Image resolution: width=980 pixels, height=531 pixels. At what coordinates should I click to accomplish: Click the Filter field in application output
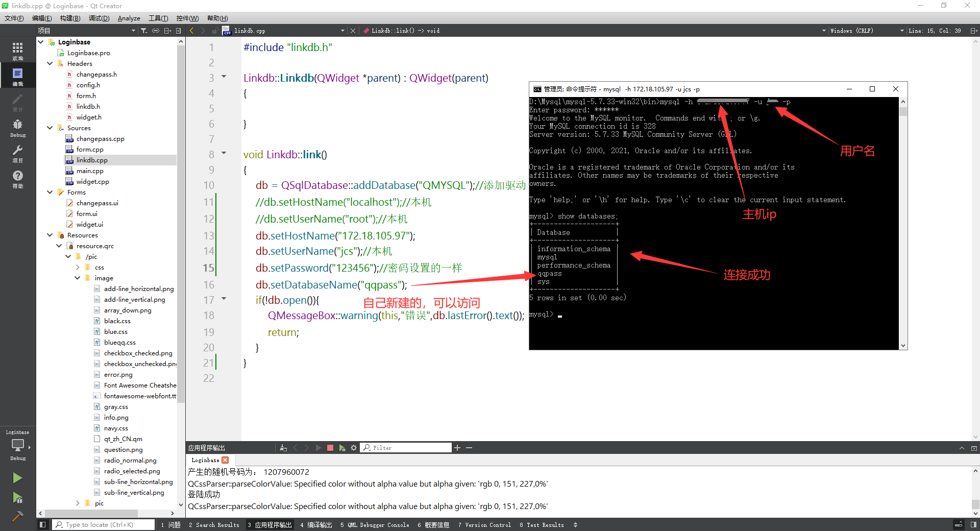(406, 448)
